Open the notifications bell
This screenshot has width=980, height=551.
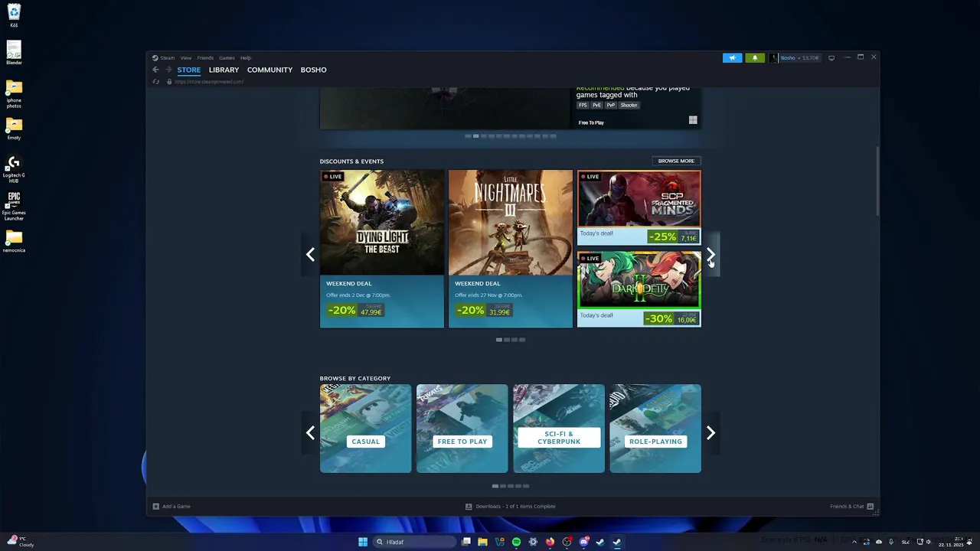[755, 57]
